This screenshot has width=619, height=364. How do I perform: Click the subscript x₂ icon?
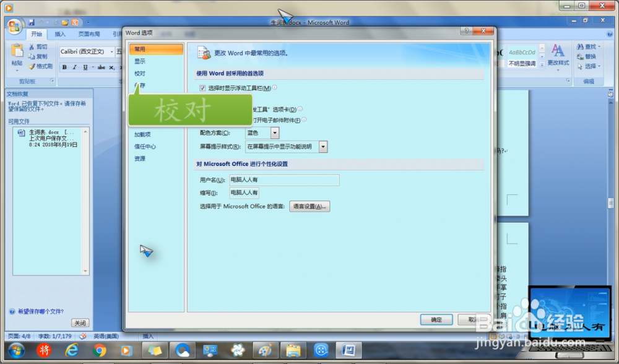pos(111,67)
